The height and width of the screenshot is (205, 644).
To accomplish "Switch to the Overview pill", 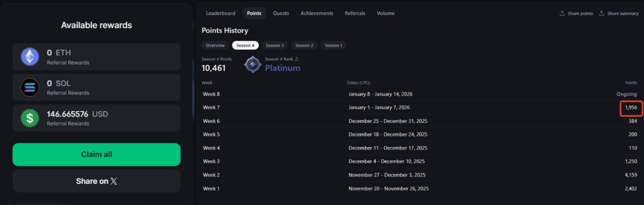I will pyautogui.click(x=215, y=45).
